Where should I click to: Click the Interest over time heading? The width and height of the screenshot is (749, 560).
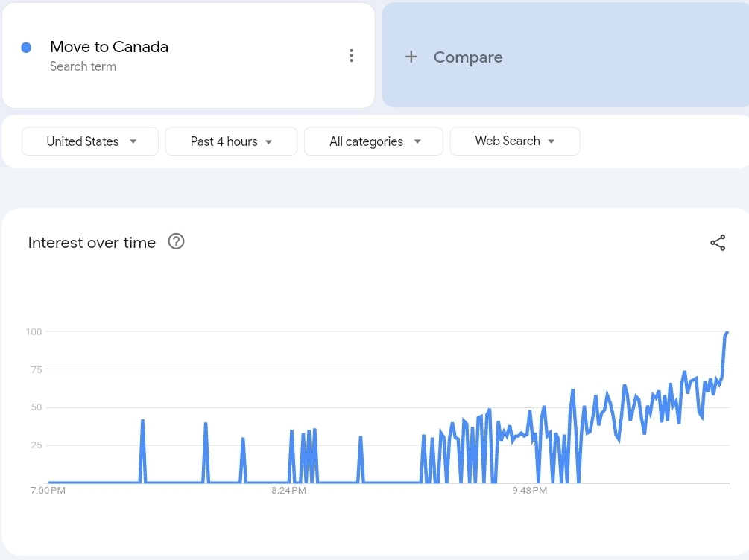point(92,243)
